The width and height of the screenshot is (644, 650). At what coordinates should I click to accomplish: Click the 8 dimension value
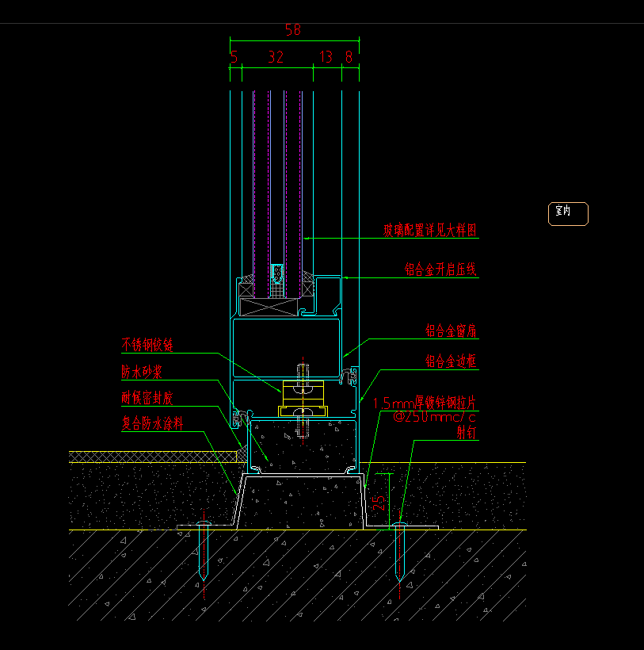click(x=349, y=57)
